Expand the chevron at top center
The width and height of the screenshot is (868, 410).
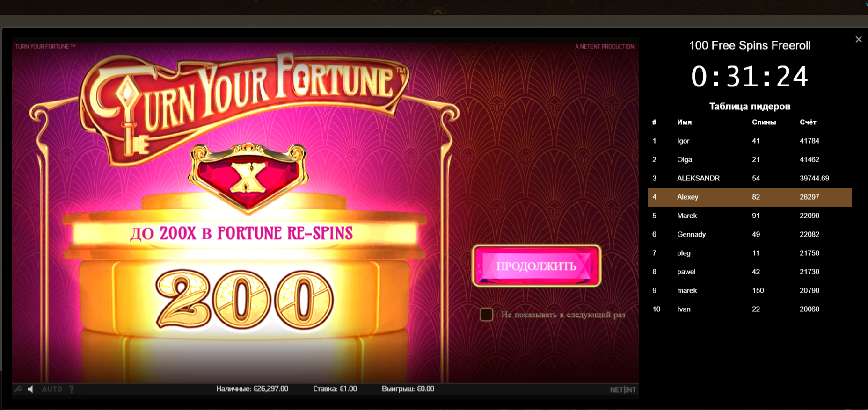pos(437,12)
